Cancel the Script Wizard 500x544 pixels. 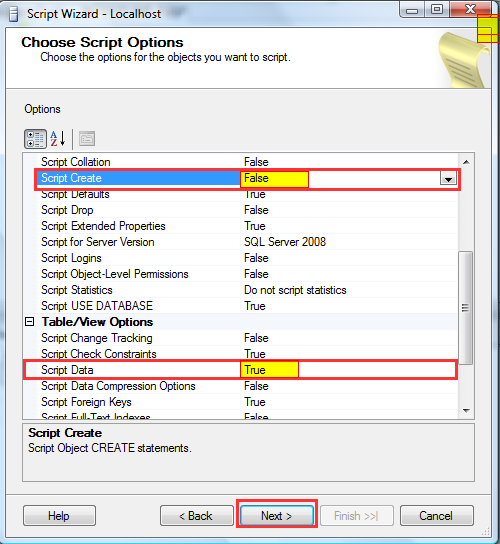coord(437,516)
